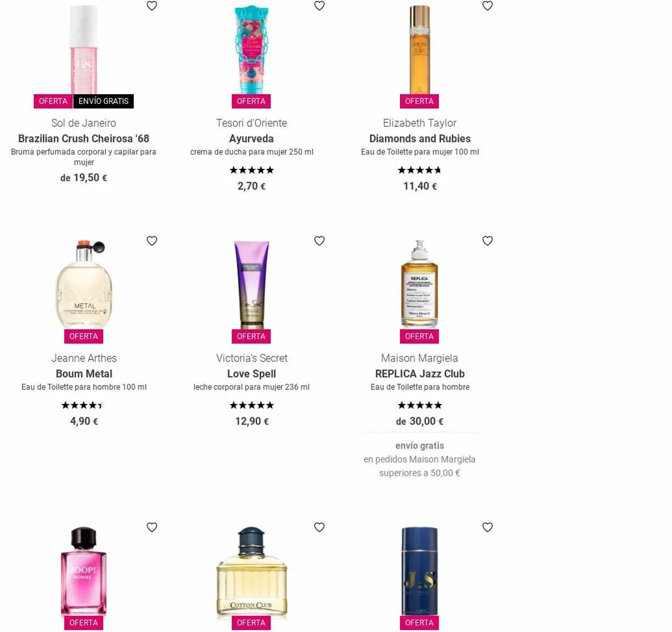Add Victoria's Secret Love Spell to favorites
Image resolution: width=672 pixels, height=632 pixels.
pyautogui.click(x=319, y=241)
